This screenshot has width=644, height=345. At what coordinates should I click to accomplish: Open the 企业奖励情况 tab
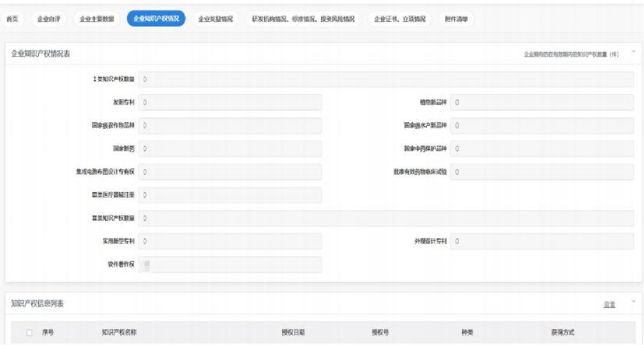click(216, 19)
